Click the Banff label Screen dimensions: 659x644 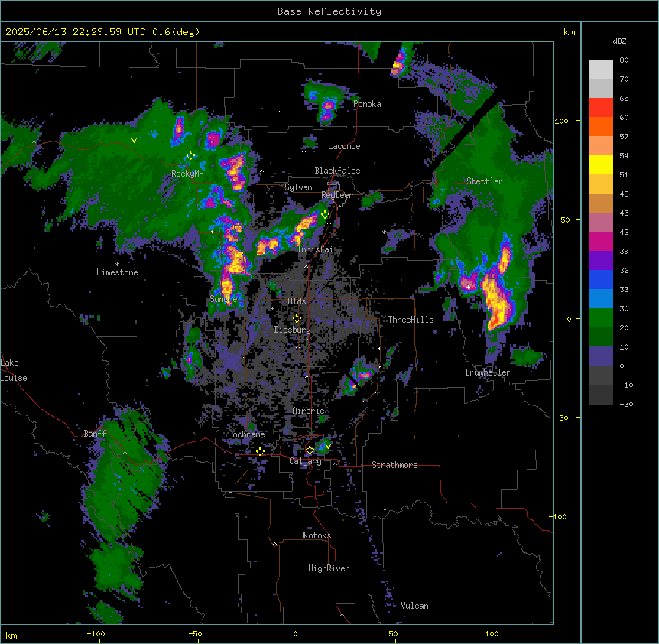95,434
